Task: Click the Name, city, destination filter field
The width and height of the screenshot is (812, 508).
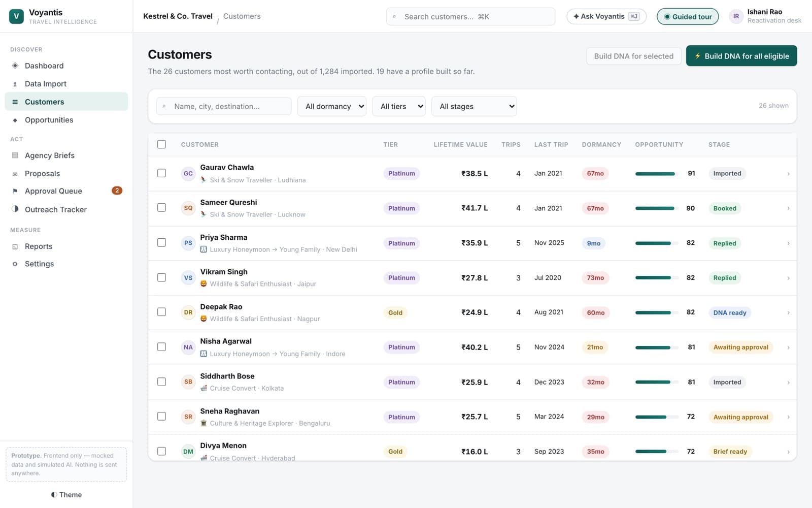Action: [x=224, y=106]
